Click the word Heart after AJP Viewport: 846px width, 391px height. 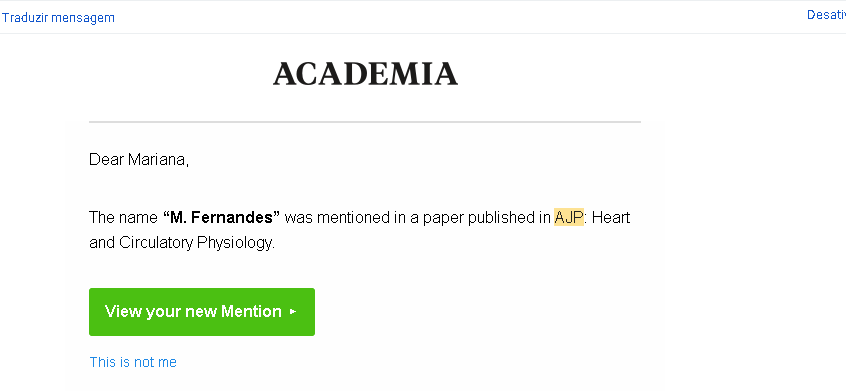(x=611, y=218)
